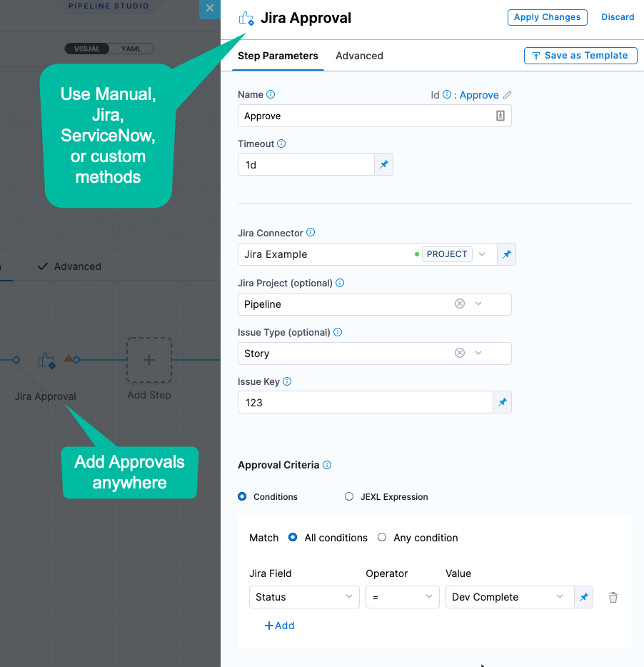
Task: Select the JEXL Expression radio button
Action: coord(349,497)
